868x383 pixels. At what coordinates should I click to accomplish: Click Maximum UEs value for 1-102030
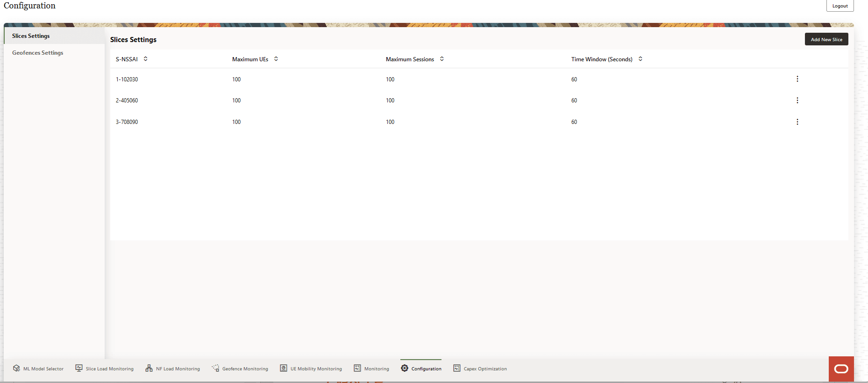tap(236, 79)
